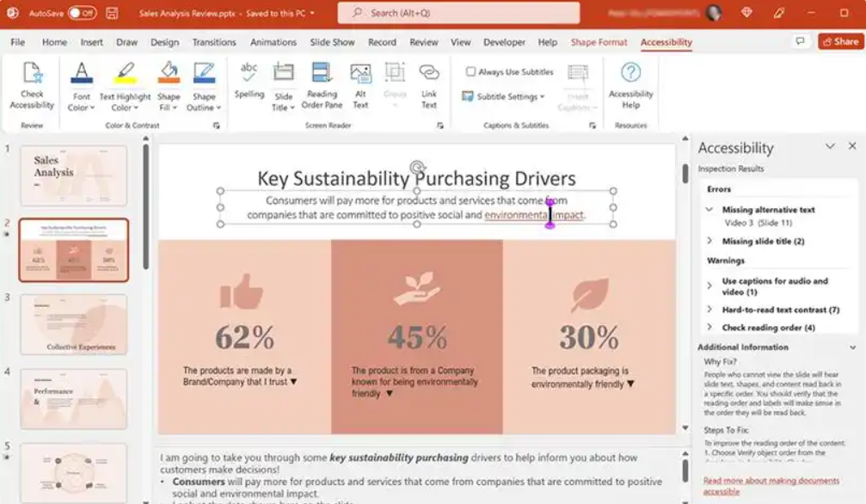Click the diamond premium icon
Image resolution: width=866 pixels, height=504 pixels.
click(746, 12)
